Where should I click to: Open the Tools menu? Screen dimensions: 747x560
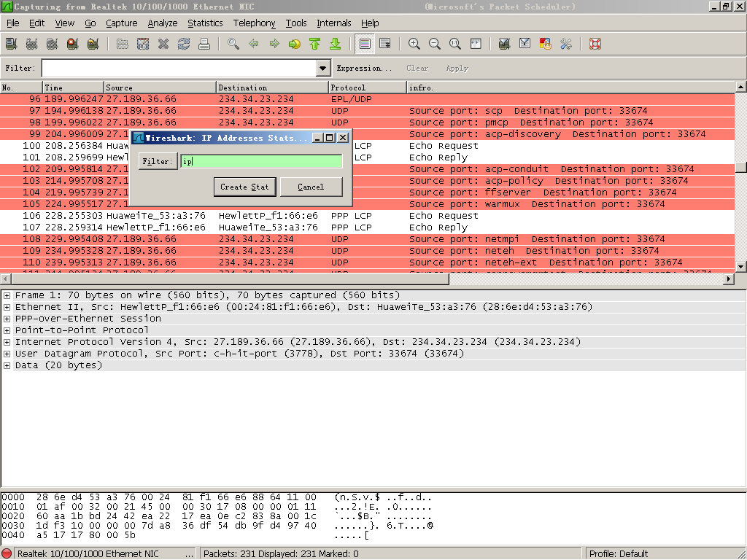(x=296, y=23)
